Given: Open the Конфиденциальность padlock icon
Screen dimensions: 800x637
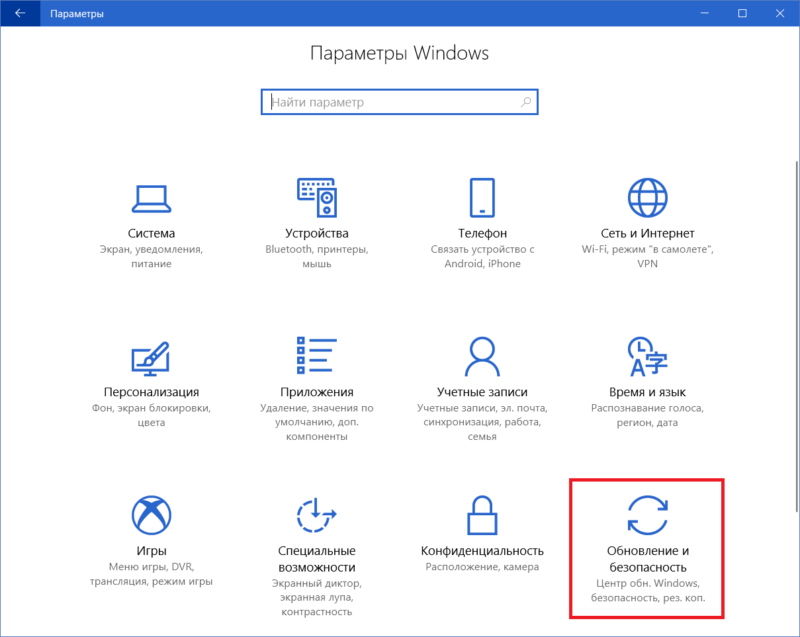Looking at the screenshot, I should (482, 515).
